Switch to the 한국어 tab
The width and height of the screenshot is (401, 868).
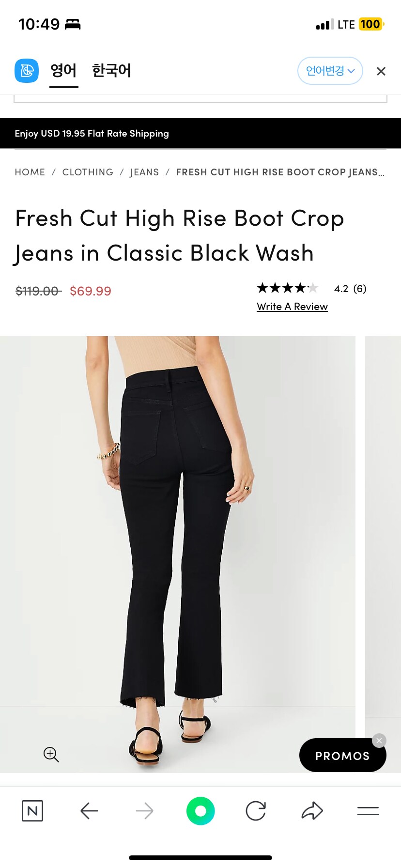(x=111, y=71)
